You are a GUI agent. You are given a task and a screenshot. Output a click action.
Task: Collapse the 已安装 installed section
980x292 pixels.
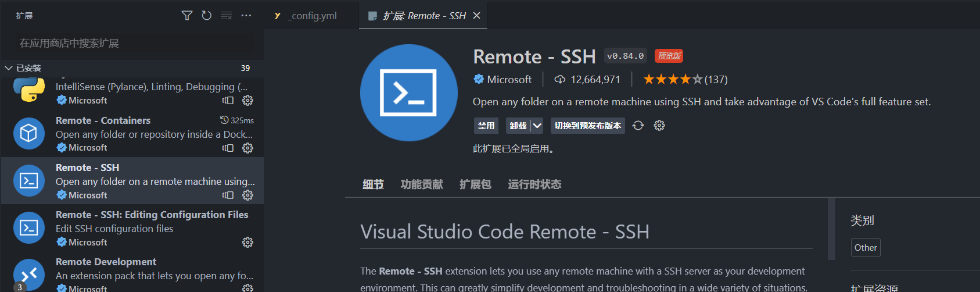pos(9,68)
